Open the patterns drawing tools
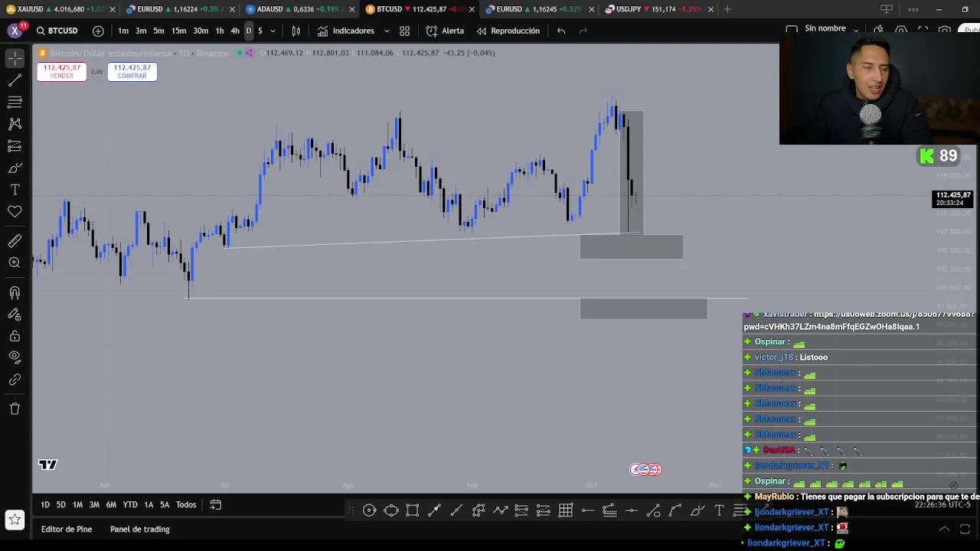980x551 pixels. (x=15, y=124)
